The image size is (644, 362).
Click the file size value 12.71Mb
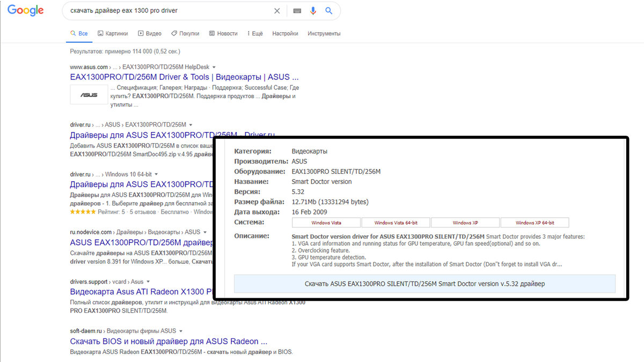coord(330,202)
